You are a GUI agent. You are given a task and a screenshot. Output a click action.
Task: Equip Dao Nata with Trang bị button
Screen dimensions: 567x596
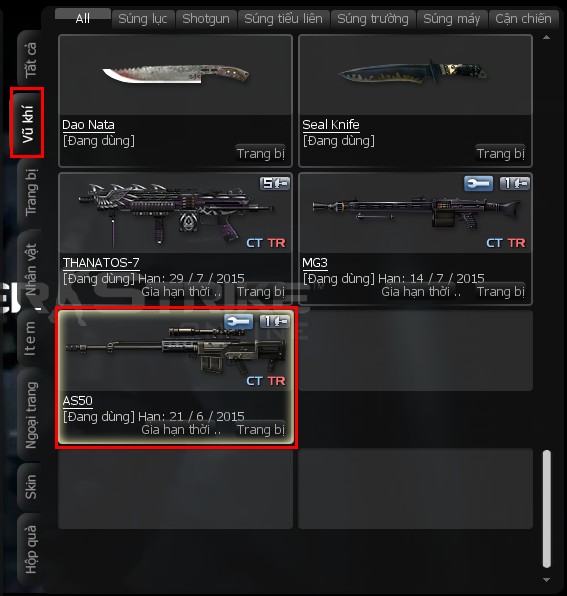coord(261,154)
